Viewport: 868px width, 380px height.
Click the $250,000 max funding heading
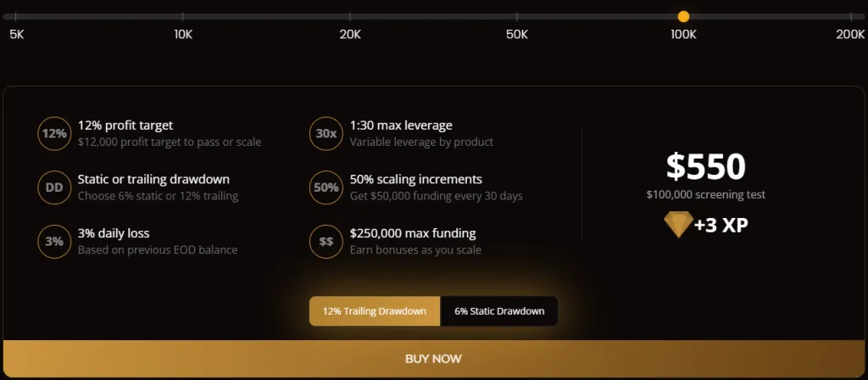pyautogui.click(x=413, y=233)
